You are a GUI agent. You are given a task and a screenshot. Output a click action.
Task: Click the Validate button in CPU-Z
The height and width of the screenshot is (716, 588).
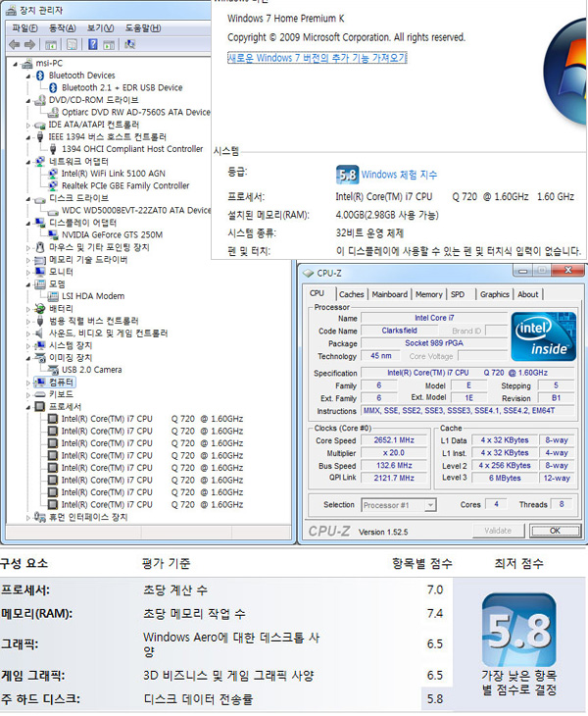click(498, 531)
